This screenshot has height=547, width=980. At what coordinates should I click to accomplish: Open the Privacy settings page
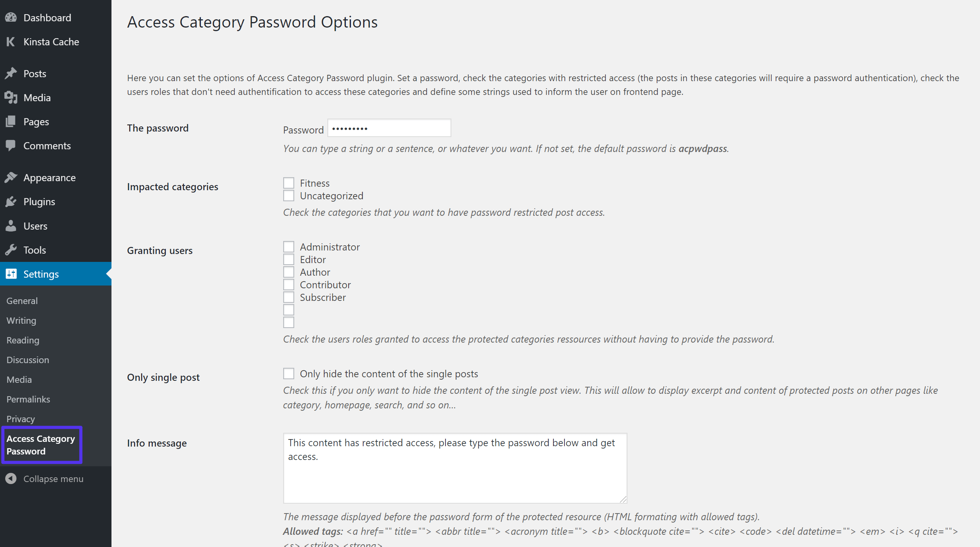click(20, 419)
